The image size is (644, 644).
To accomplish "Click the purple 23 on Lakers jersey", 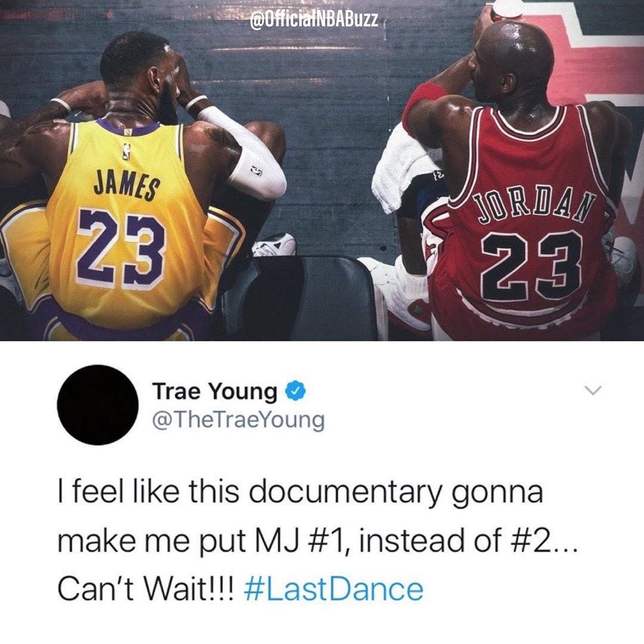I will pos(122,248).
